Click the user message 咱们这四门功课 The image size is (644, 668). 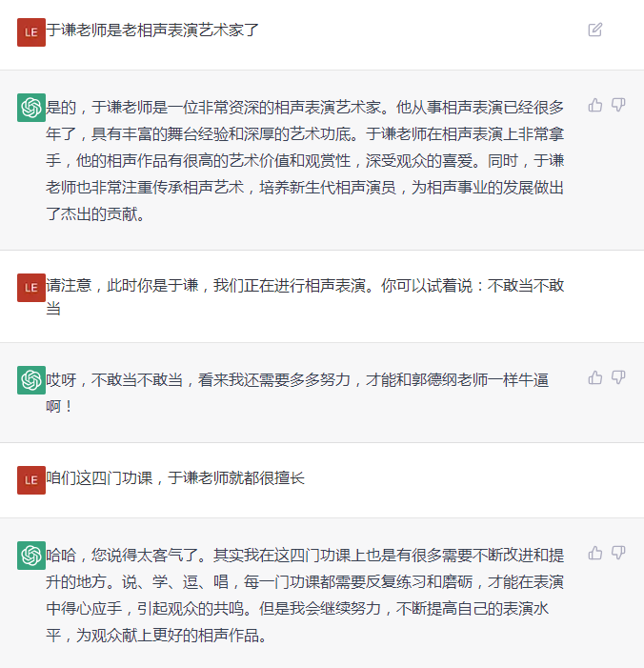tap(175, 477)
